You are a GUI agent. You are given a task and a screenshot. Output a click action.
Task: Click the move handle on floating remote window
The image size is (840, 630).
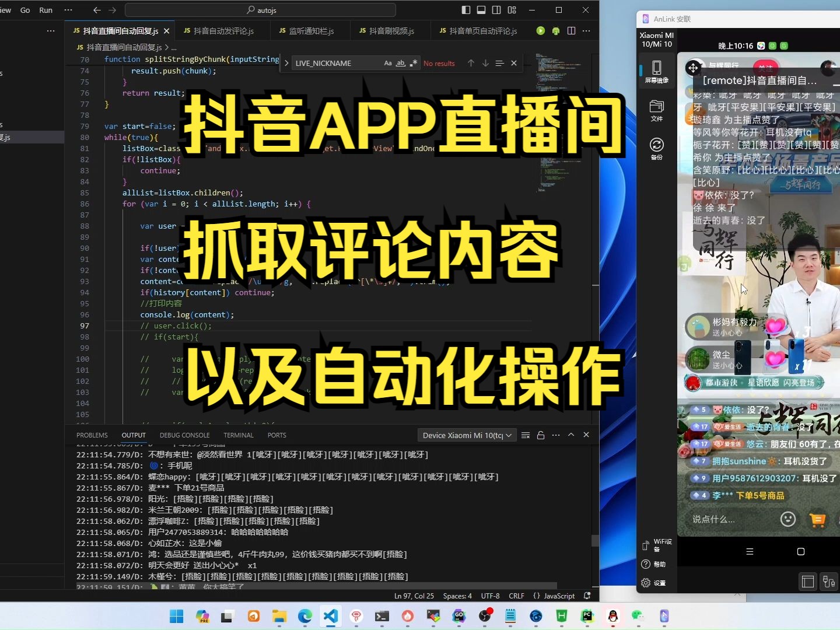pos(693,68)
